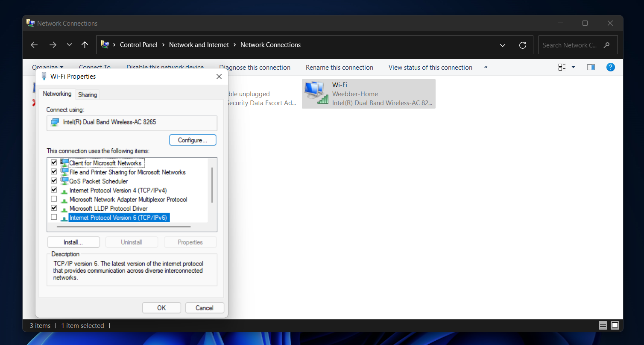The height and width of the screenshot is (345, 644).
Task: Click the Intel(R) Dual Band Wireless-AC 8265 field
Action: tap(132, 123)
